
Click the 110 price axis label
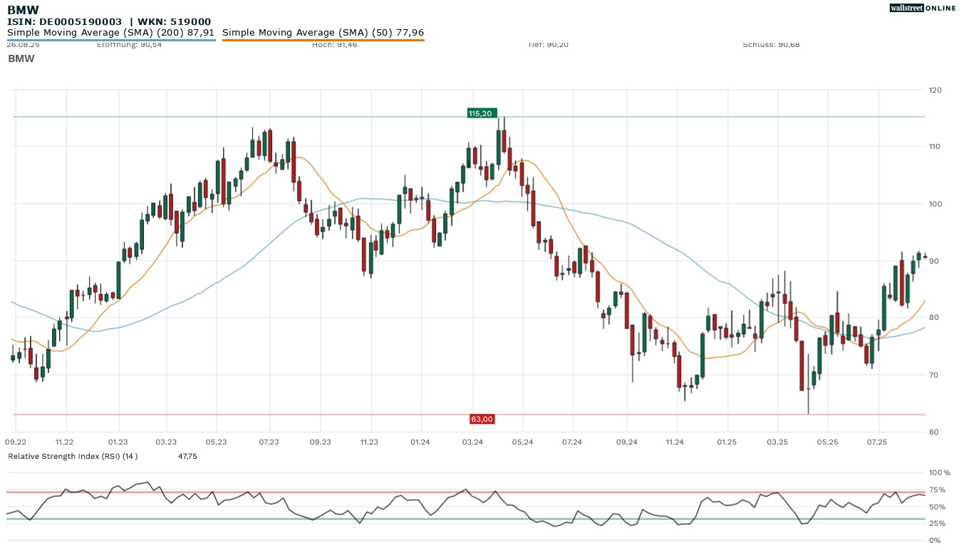[x=935, y=147]
